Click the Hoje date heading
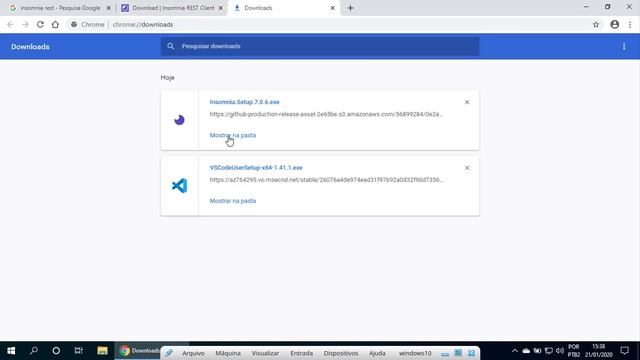The width and height of the screenshot is (640, 360). (x=167, y=78)
